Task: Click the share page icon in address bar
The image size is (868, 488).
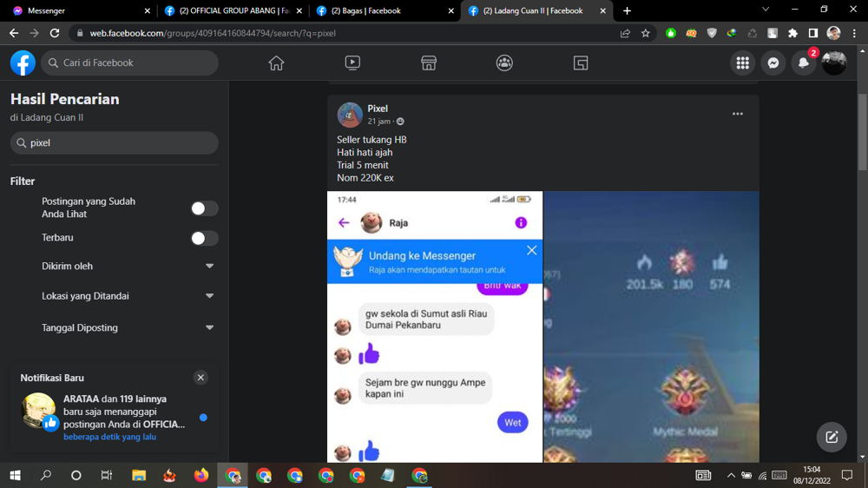Action: [625, 33]
